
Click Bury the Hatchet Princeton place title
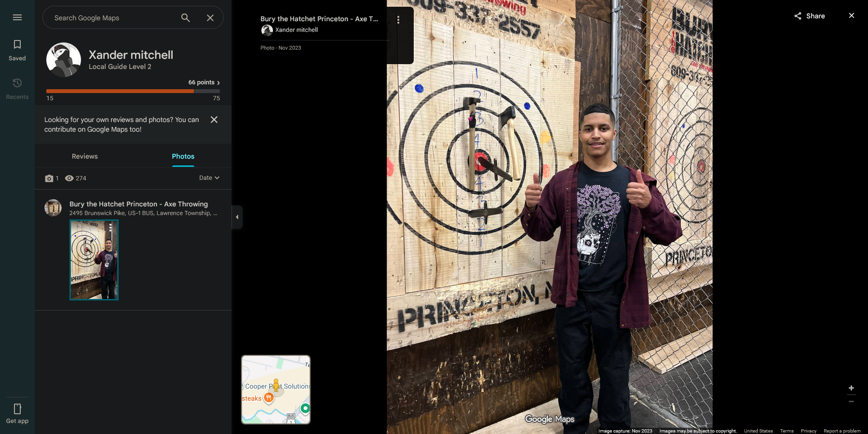tap(139, 204)
